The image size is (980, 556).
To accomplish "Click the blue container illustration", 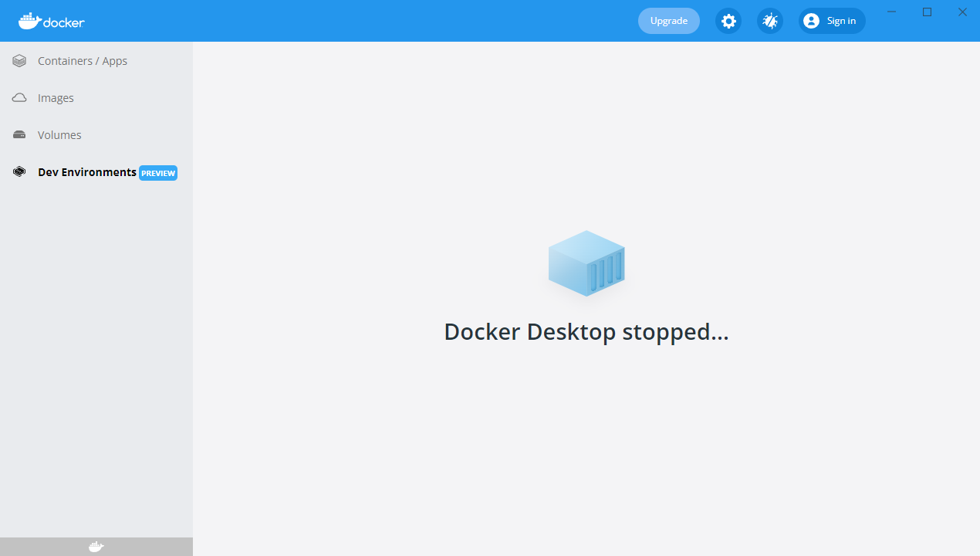I will coord(586,263).
